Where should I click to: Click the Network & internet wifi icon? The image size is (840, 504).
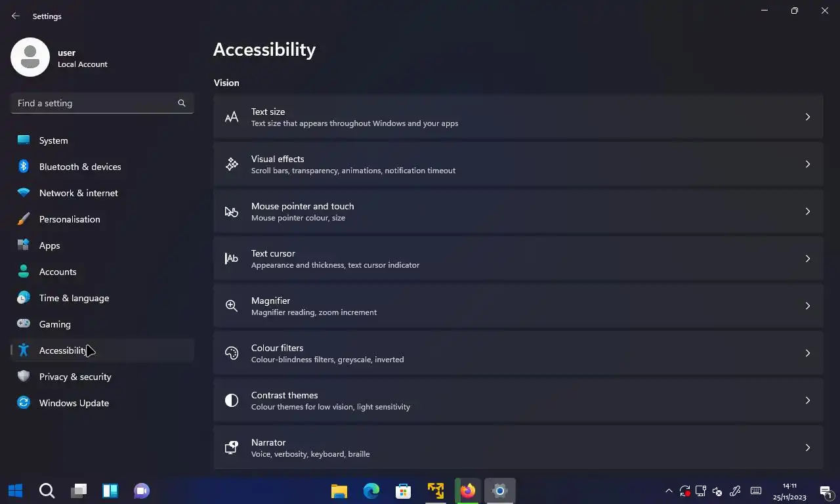point(24,193)
